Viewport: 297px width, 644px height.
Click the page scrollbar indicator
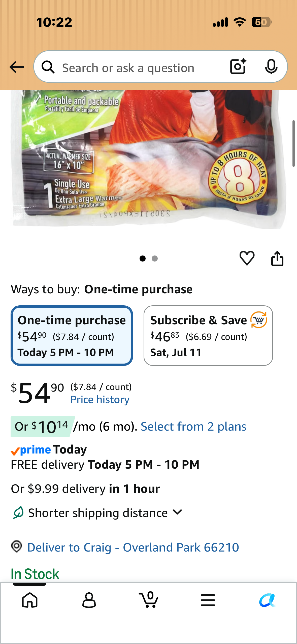[x=293, y=144]
